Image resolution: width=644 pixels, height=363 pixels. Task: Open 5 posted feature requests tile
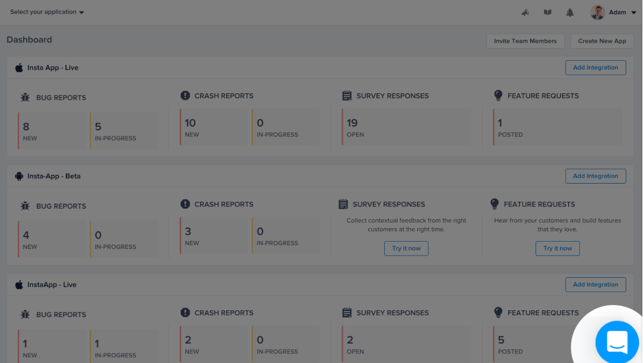(534, 344)
